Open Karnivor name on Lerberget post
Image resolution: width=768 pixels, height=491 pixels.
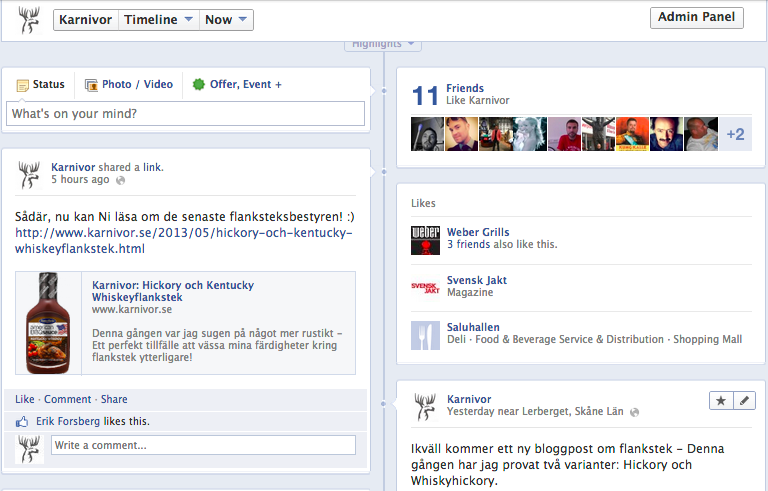click(469, 399)
